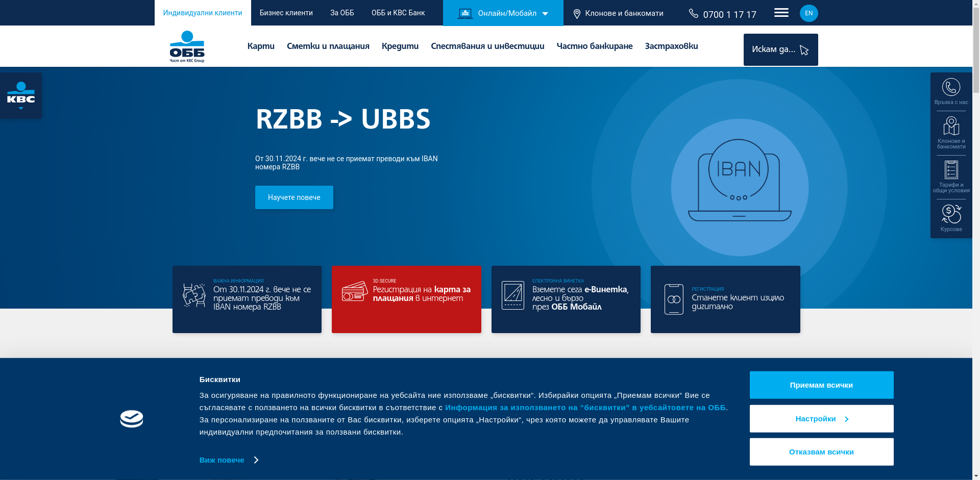
Task: Open cookie 'Настройки' button
Action: pos(821,419)
